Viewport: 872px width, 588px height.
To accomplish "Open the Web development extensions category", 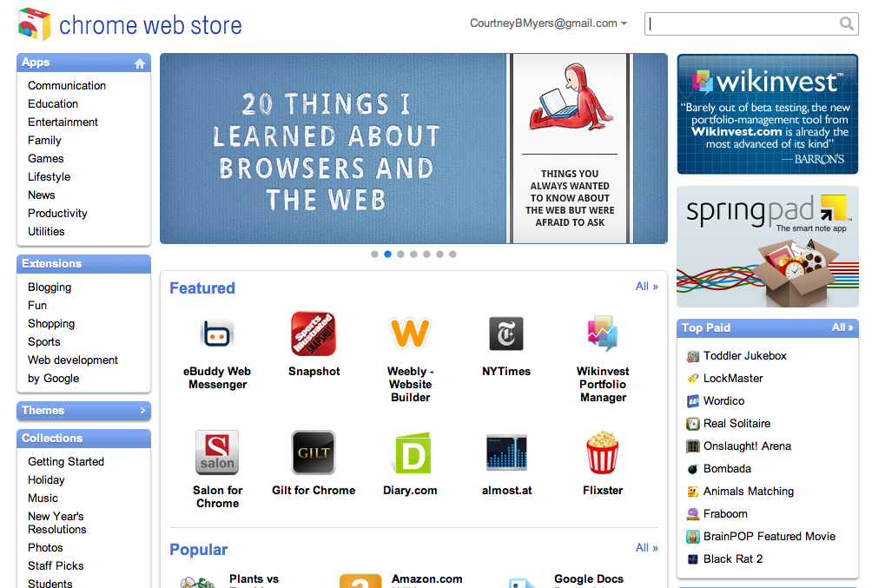I will coord(73,360).
